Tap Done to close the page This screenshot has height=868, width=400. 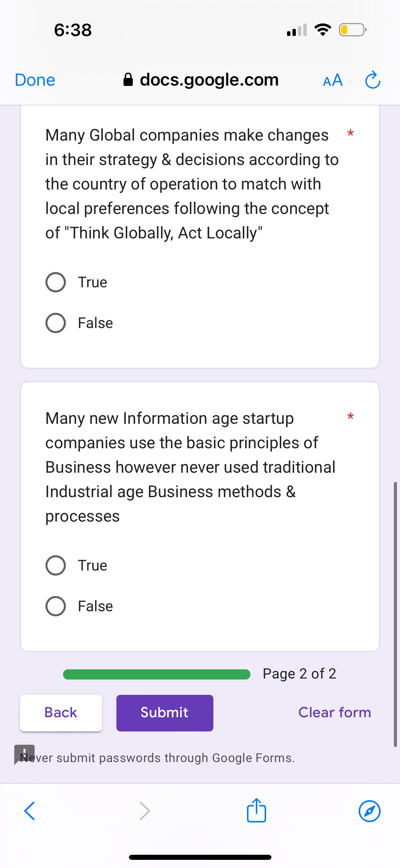coord(34,80)
